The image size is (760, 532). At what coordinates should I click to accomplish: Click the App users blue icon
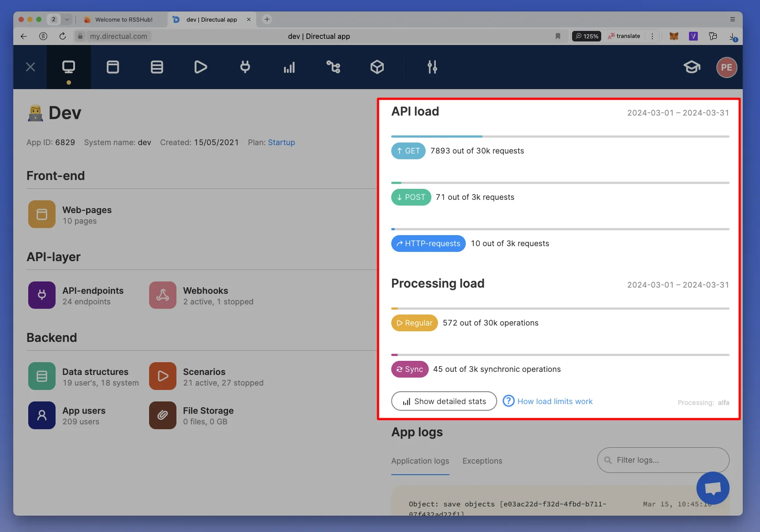coord(42,415)
